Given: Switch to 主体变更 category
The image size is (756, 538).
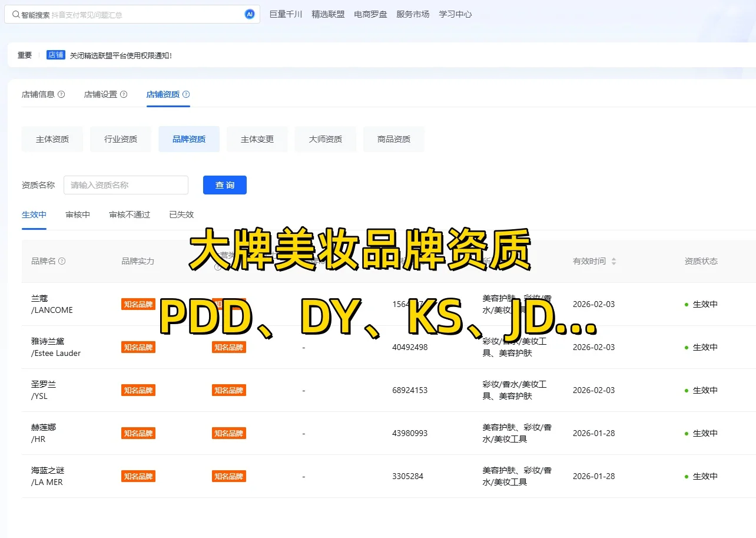Looking at the screenshot, I should [257, 139].
